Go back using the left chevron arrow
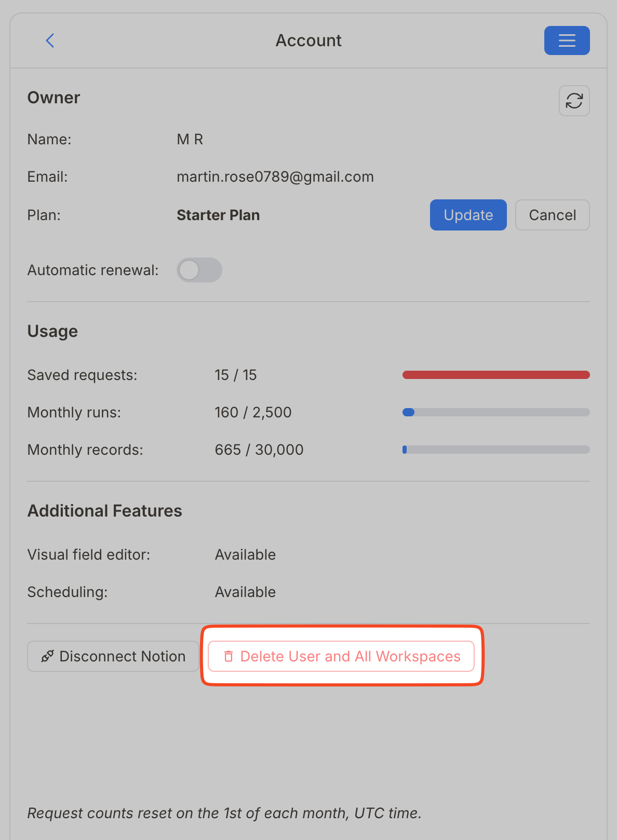Viewport: 617px width, 840px height. click(50, 40)
